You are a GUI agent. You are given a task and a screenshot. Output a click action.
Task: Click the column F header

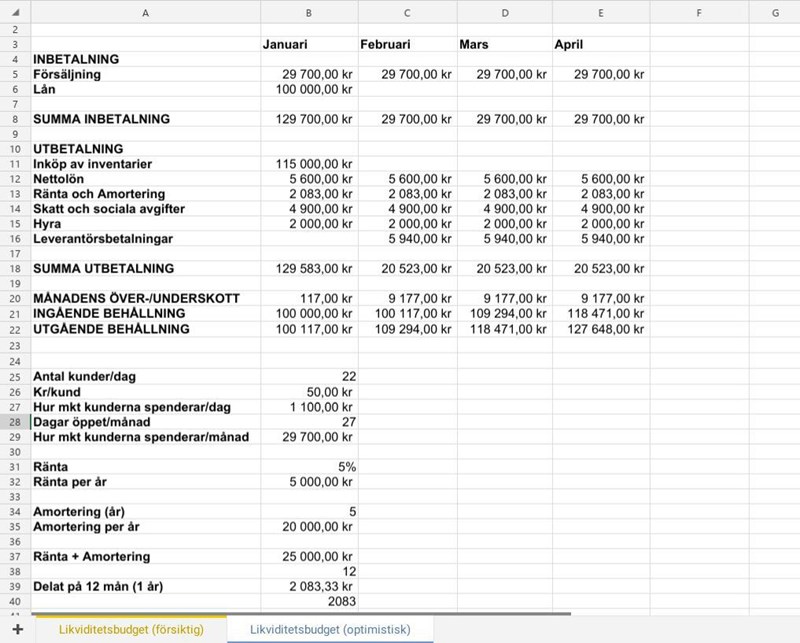698,13
